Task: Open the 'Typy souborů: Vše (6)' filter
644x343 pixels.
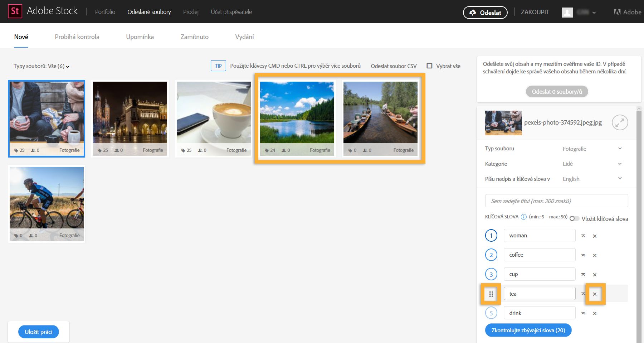Action: [42, 66]
